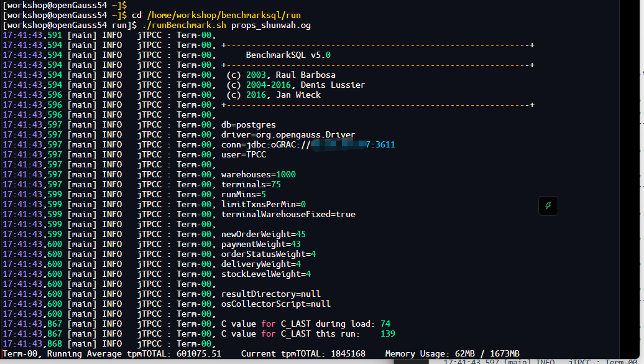
Task: Select the path /home/workshop/benchmarksql/run in the cd command
Action: point(224,15)
